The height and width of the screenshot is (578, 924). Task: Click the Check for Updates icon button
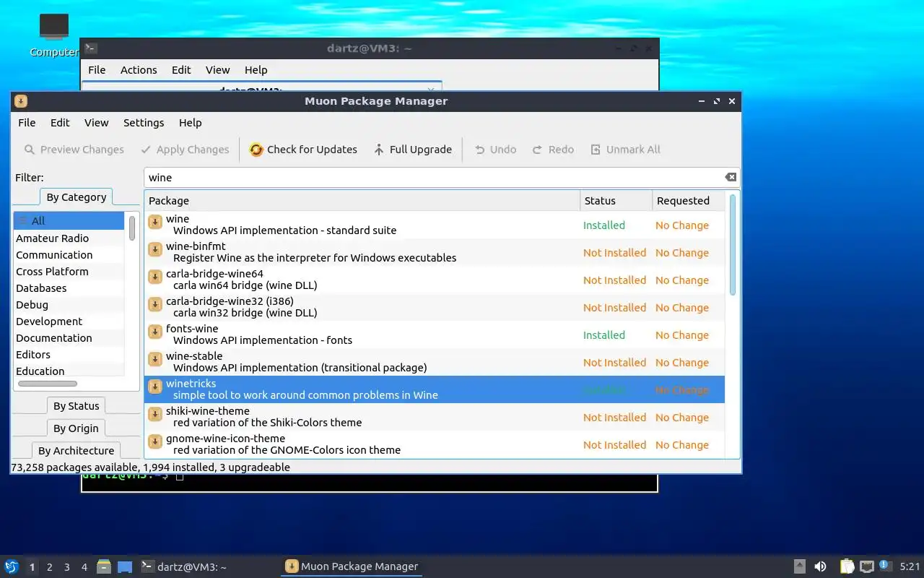pos(303,150)
